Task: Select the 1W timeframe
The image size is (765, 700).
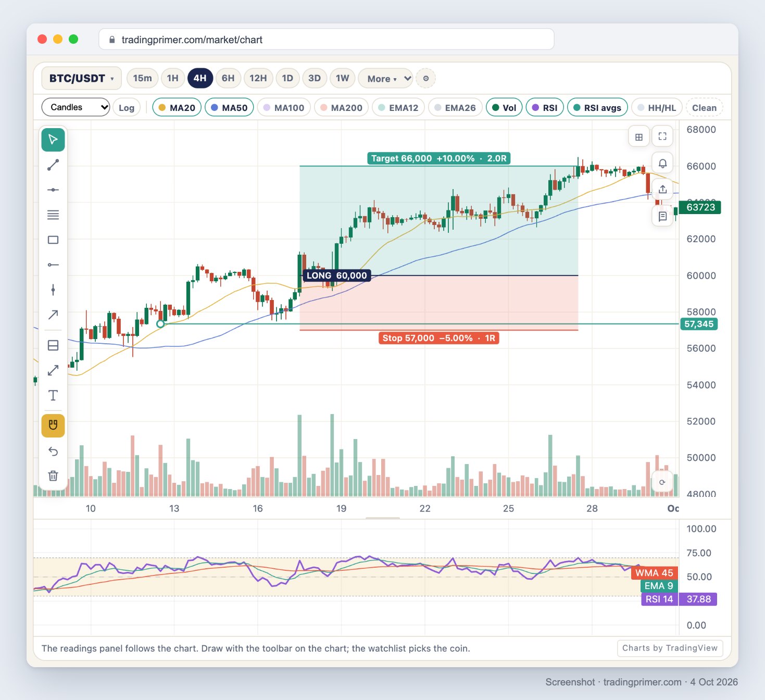Action: click(342, 78)
